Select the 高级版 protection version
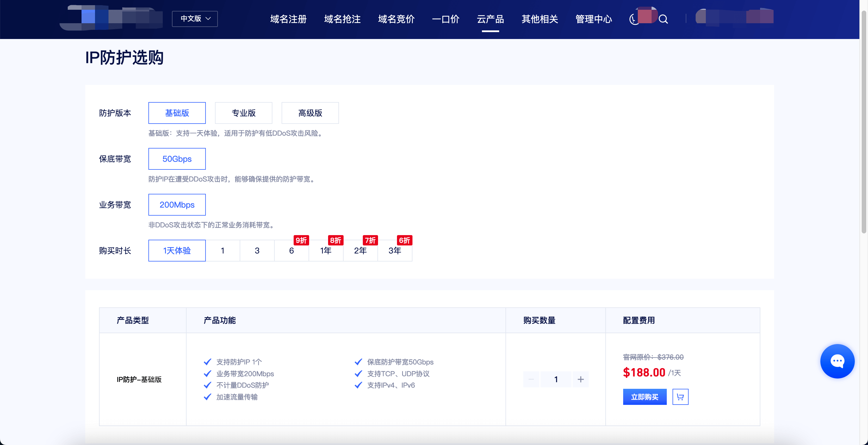The width and height of the screenshot is (868, 445). coord(310,113)
